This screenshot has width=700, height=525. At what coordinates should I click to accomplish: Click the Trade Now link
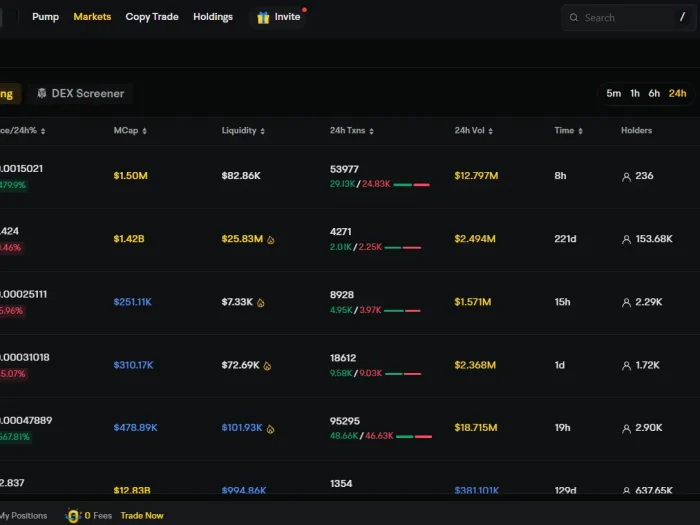(142, 516)
